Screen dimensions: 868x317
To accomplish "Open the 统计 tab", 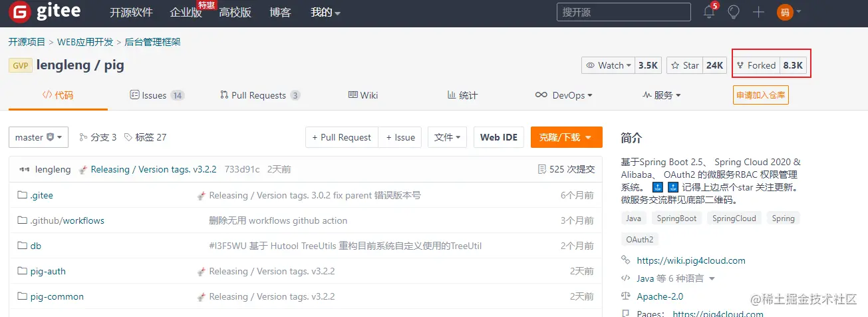I will tap(462, 95).
